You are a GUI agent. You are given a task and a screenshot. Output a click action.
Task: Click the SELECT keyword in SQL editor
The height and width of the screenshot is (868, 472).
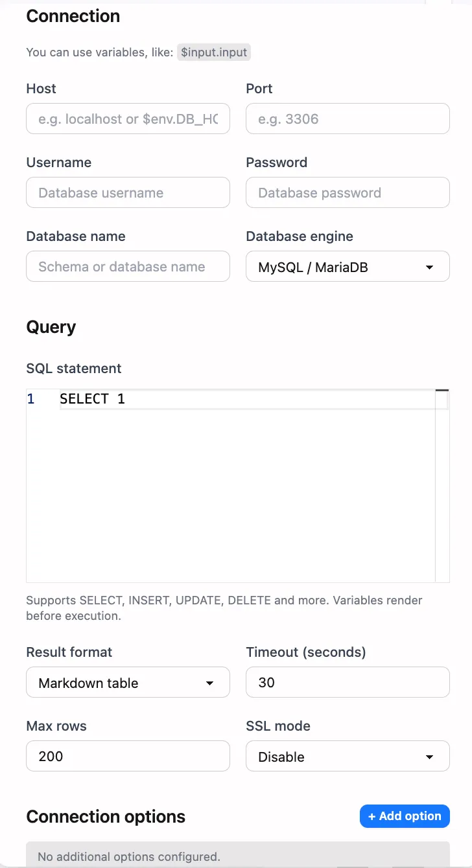(x=84, y=399)
